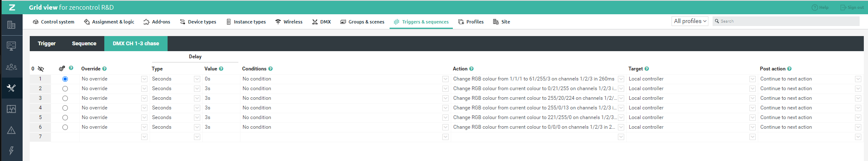Click No condition in row 5
Image resolution: width=868 pixels, height=161 pixels.
point(256,117)
